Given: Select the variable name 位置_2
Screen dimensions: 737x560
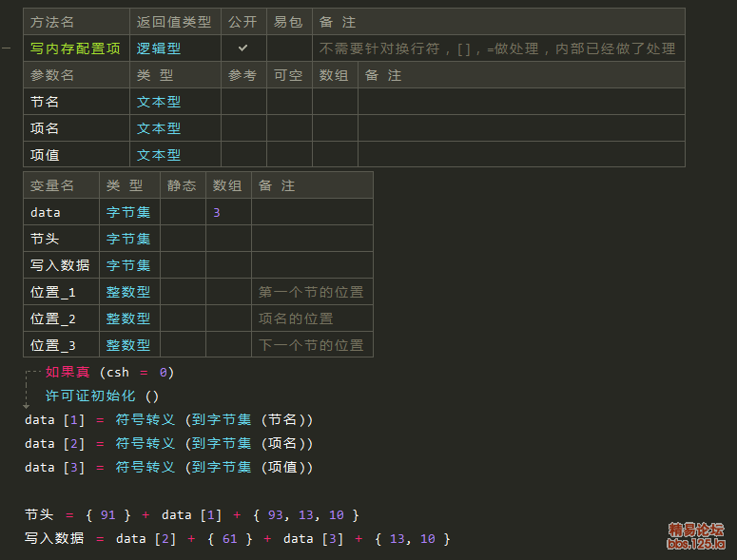Looking at the screenshot, I should pyautogui.click(x=52, y=319).
